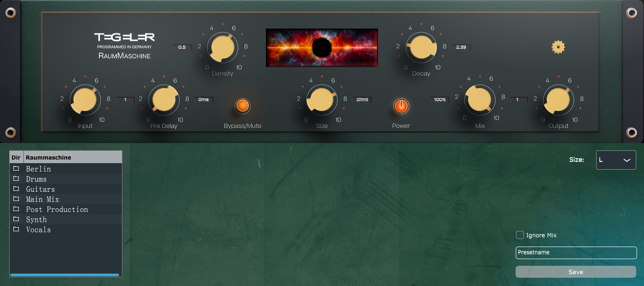This screenshot has width=644, height=286.
Task: Click the Presetname text field
Action: 576,252
